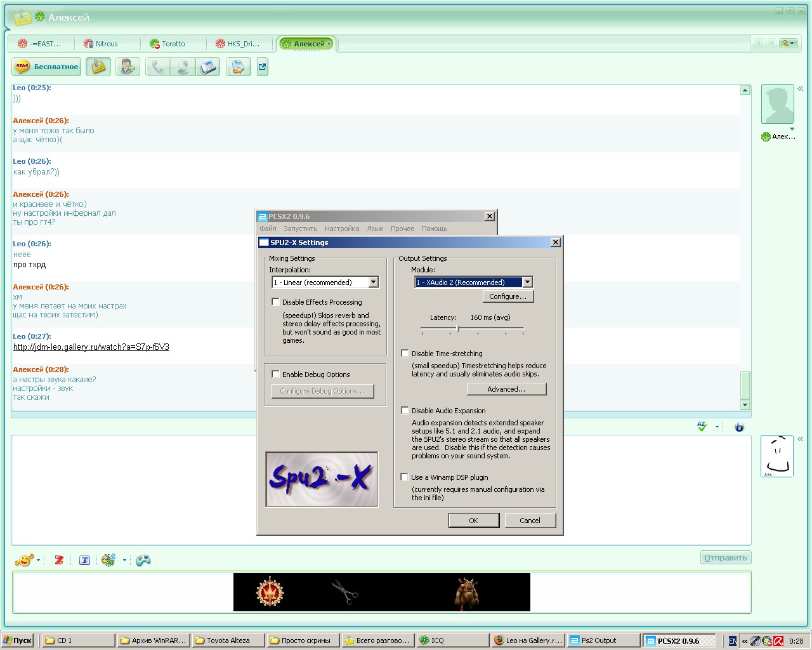This screenshot has width=812, height=650.
Task: Open Module dropdown XAudio 2
Action: 474,282
